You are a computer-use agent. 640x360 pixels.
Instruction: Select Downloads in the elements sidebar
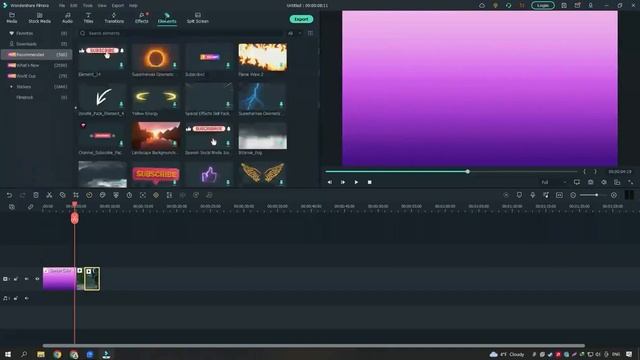click(x=37, y=44)
